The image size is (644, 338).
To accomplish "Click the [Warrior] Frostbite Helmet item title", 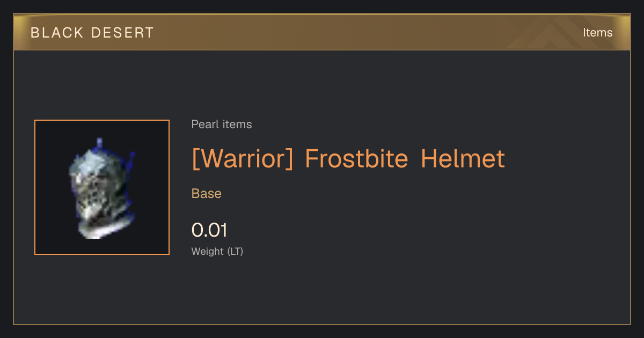I will [x=348, y=159].
